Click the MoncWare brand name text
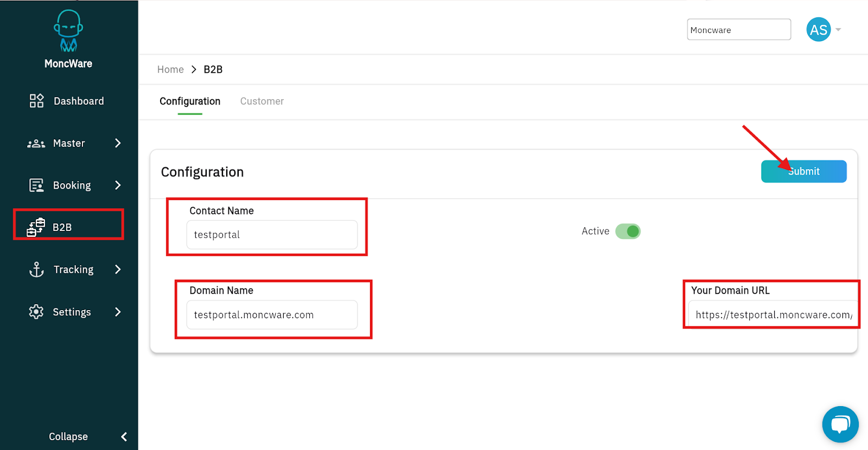 tap(68, 63)
